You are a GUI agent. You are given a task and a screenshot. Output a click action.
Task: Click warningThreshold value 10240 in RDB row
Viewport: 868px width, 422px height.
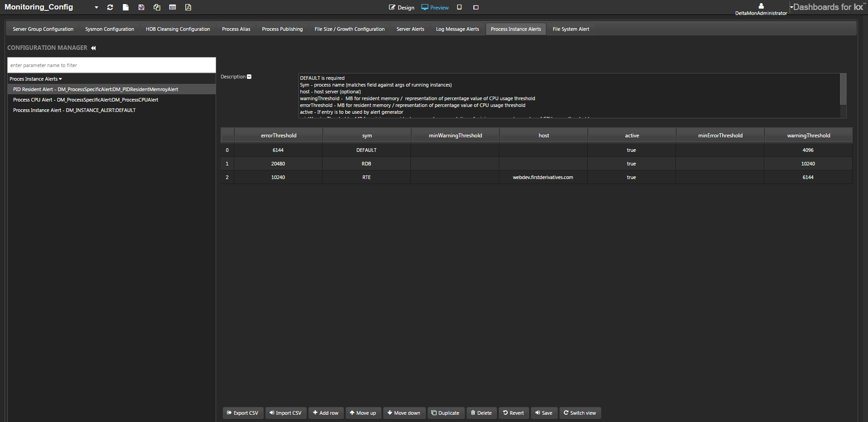click(x=808, y=164)
